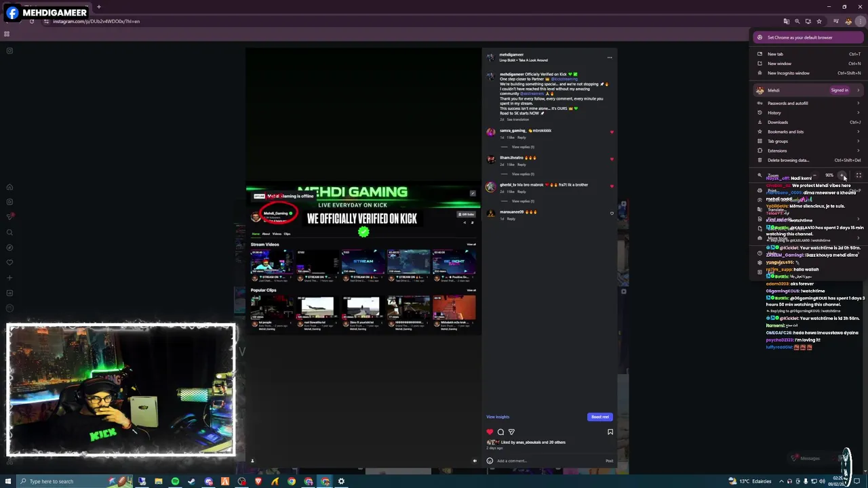Viewport: 868px width, 488px height.
Task: Open Instagram sidebar Search icon
Action: [x=9, y=232]
